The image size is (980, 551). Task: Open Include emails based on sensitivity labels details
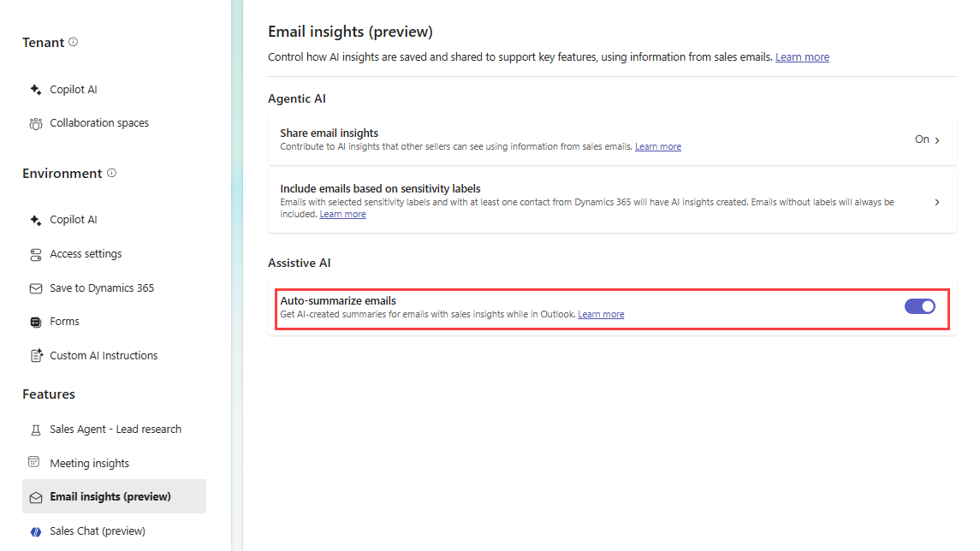pos(939,203)
